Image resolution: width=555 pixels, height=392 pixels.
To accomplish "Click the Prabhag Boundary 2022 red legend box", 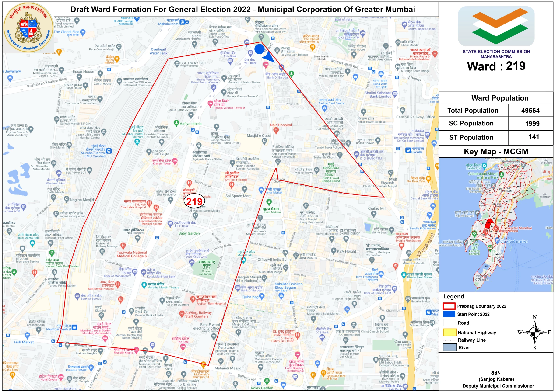I will click(x=449, y=306).
